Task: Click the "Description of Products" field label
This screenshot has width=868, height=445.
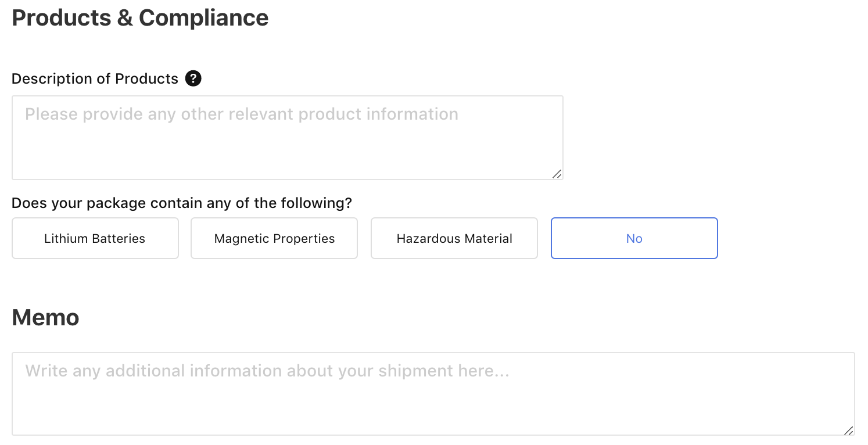Action: tap(95, 79)
